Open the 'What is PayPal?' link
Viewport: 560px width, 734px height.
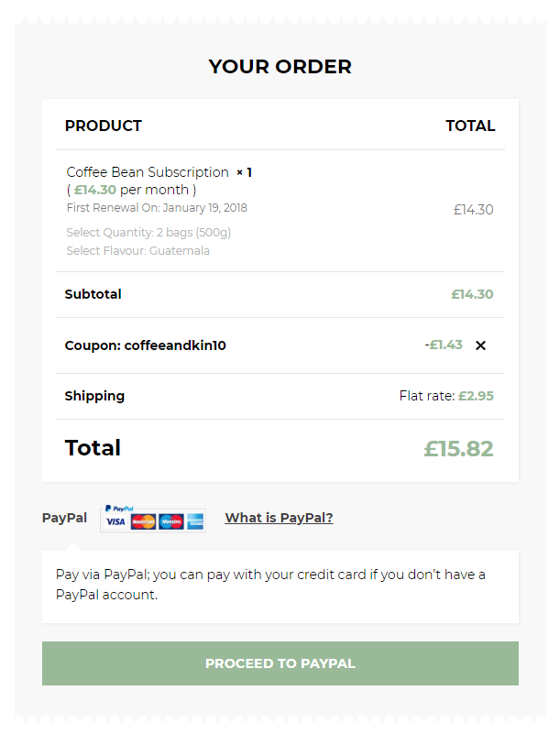(279, 518)
